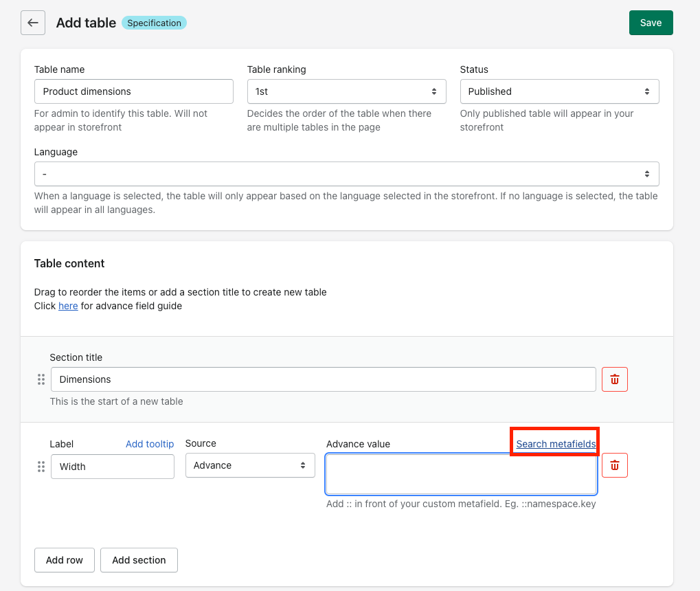The image size is (700, 591).
Task: Delete the Dimensions section title
Action: click(614, 379)
